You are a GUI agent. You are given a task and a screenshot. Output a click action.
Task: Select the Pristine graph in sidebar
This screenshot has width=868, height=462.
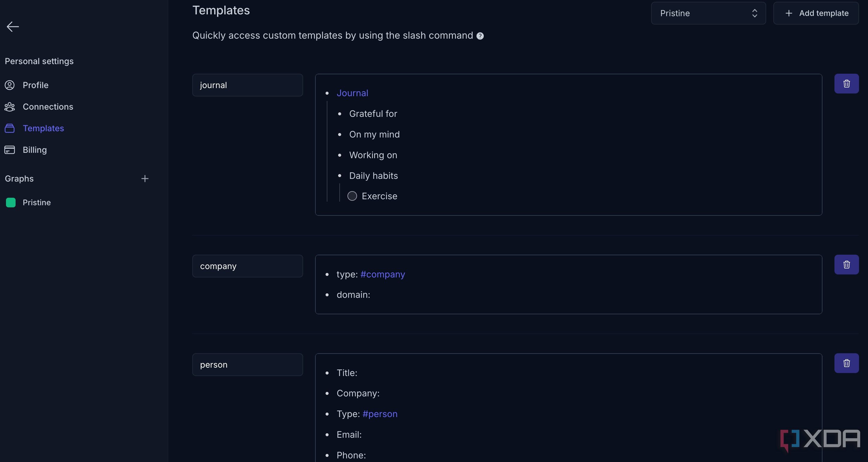tap(37, 203)
